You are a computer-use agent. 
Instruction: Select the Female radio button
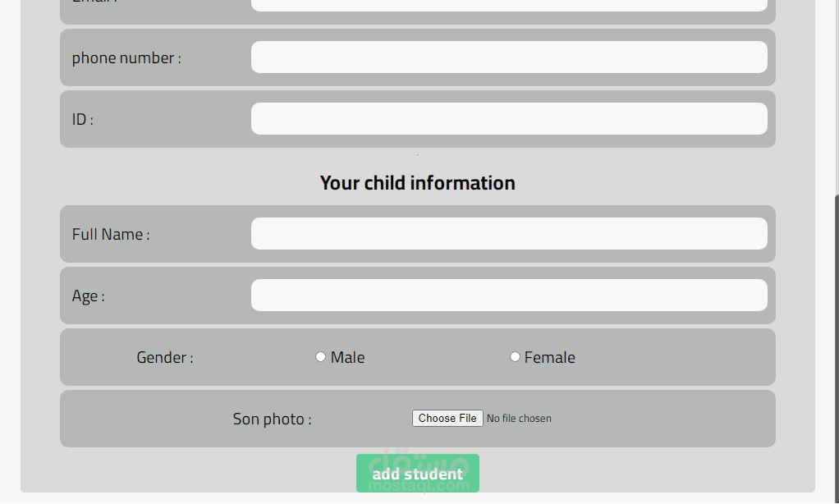coord(515,356)
